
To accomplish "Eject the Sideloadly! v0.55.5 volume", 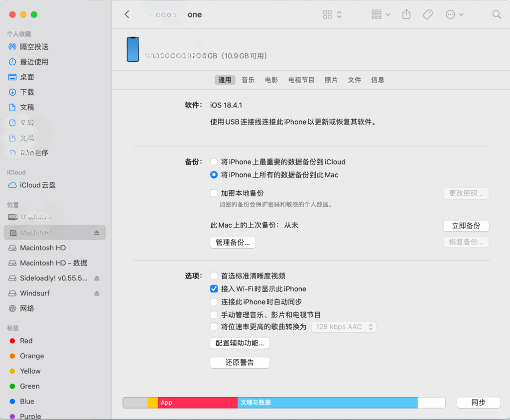I will click(97, 278).
